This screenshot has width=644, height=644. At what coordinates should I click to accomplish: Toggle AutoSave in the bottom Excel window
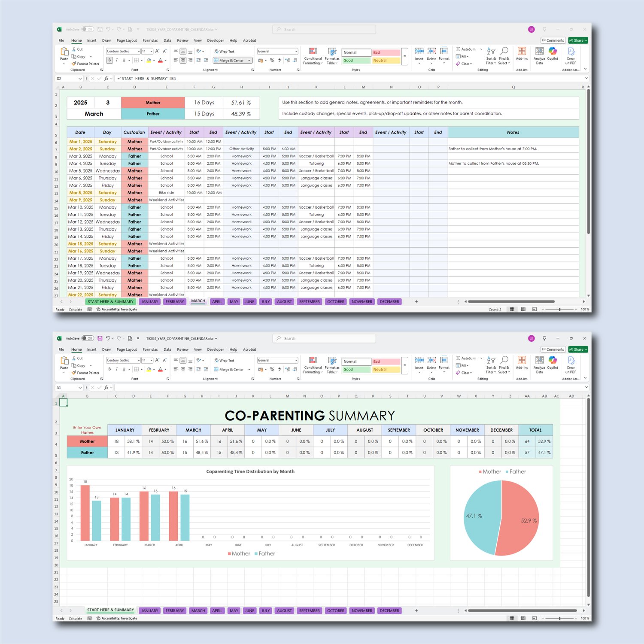tap(88, 338)
